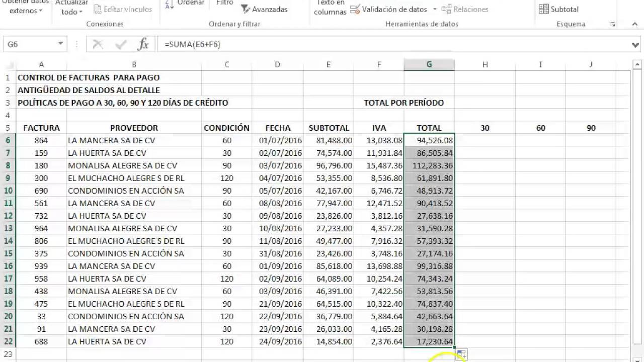Click LA HUERTA SA DE CV in row 22
644x362 pixels.
(134, 341)
